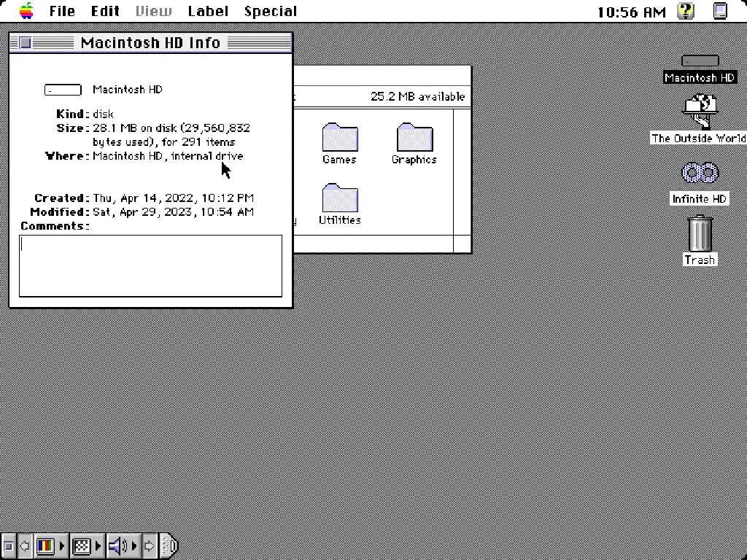
Task: Click the menu bar clock showing 10:56 AM
Action: coord(632,12)
